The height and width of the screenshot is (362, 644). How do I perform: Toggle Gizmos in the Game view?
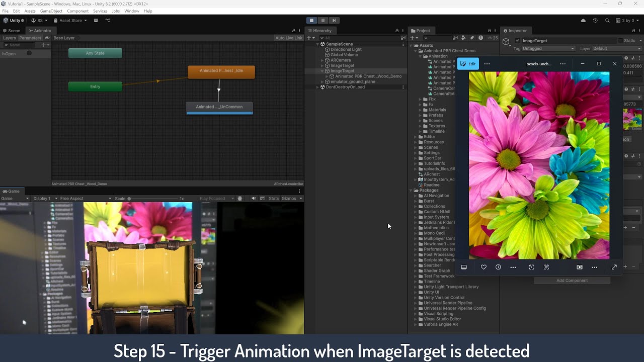click(x=289, y=199)
